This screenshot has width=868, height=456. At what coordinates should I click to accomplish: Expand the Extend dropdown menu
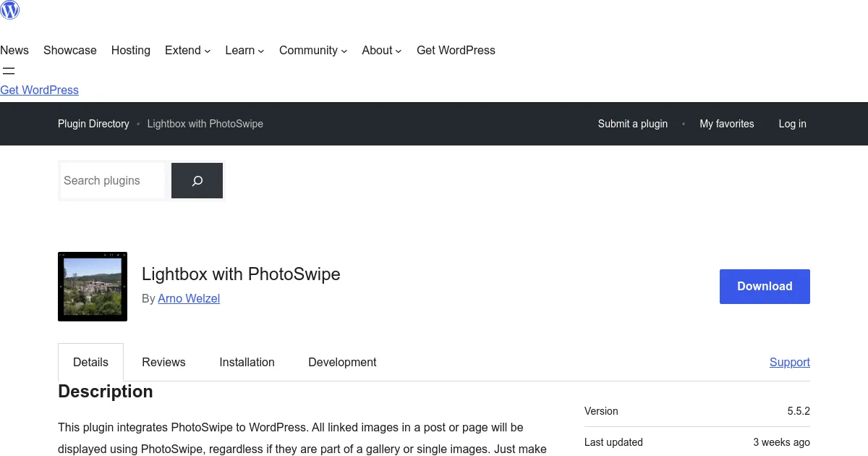click(x=187, y=51)
